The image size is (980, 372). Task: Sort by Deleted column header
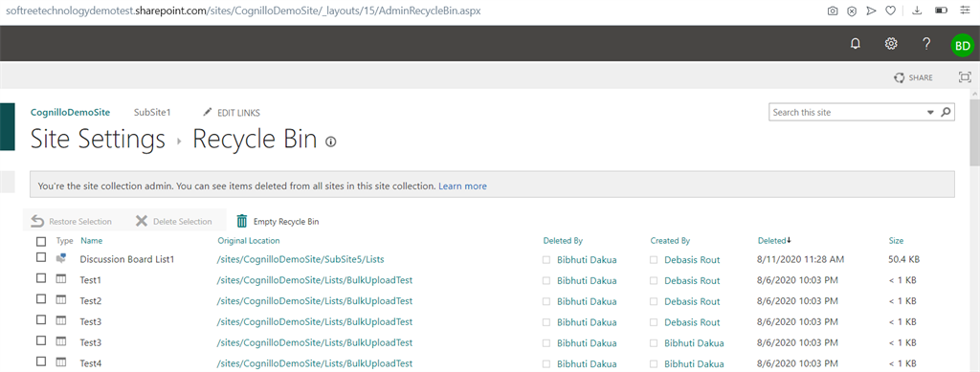tap(773, 241)
